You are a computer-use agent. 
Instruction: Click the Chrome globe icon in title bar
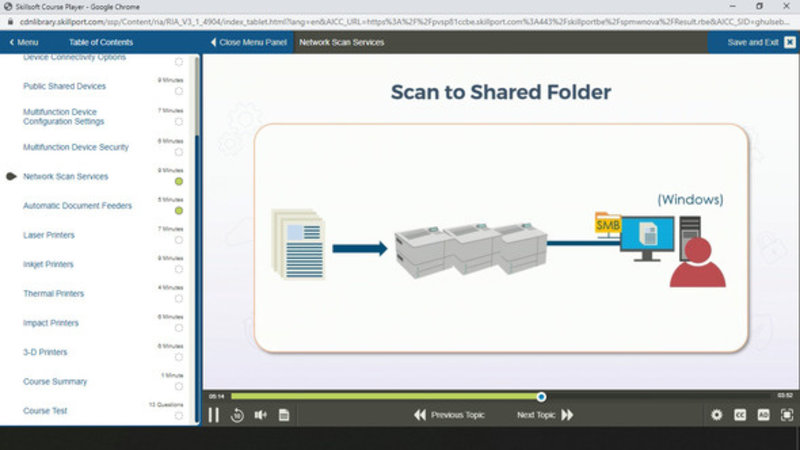tap(8, 7)
